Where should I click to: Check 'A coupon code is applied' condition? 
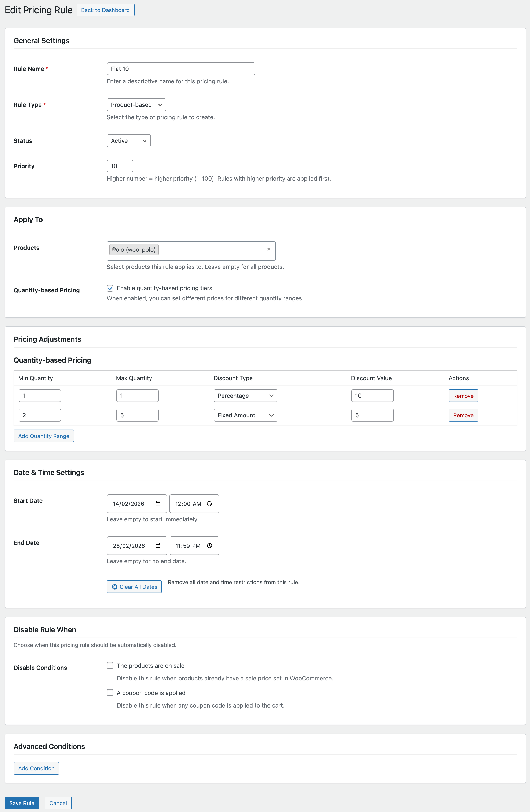110,692
